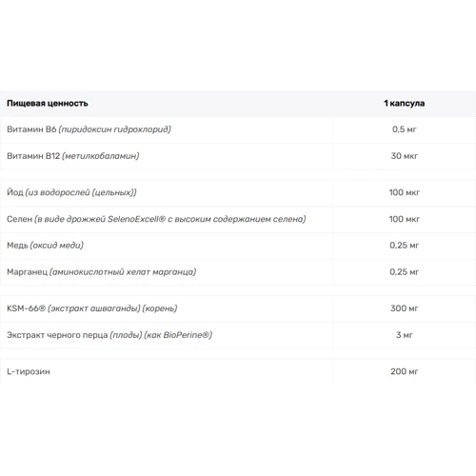Click the 100 мкг value for Селен
The width and height of the screenshot is (476, 476).
coord(404,219)
